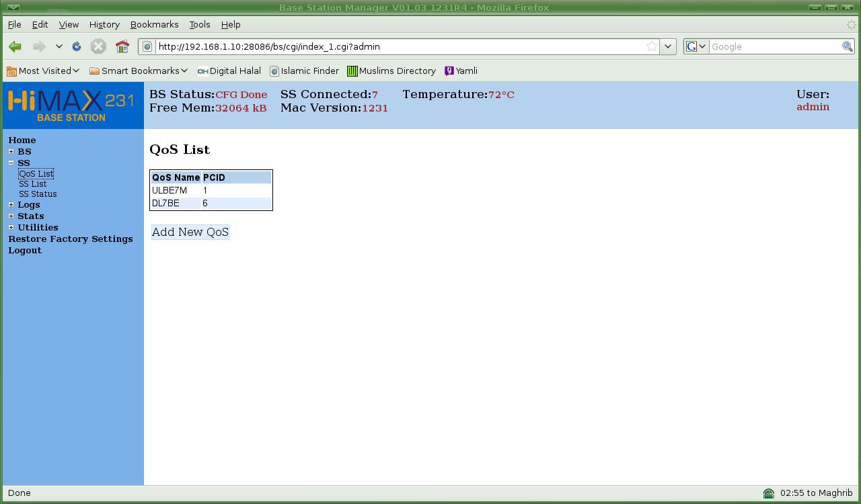
Task: Click Restore Factory Settings link
Action: (x=71, y=239)
